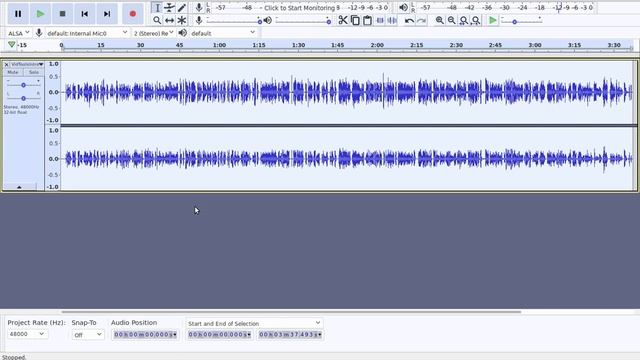Click the 'Stopped.' status bar text
The width and height of the screenshot is (640, 360).
(x=14, y=357)
